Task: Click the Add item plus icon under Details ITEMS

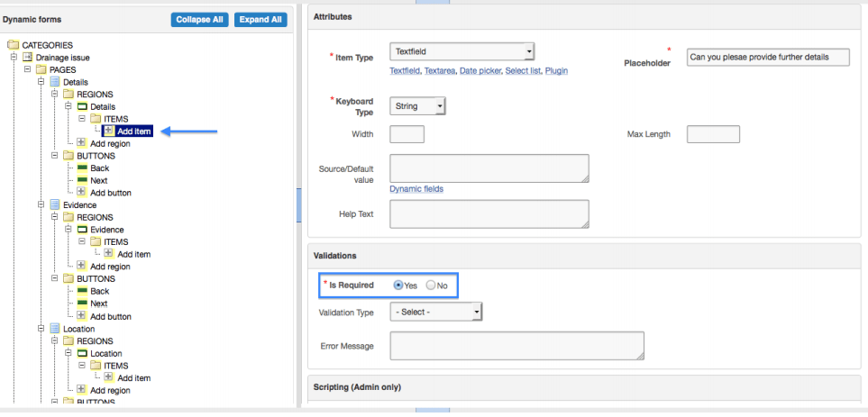Action: pos(109,131)
